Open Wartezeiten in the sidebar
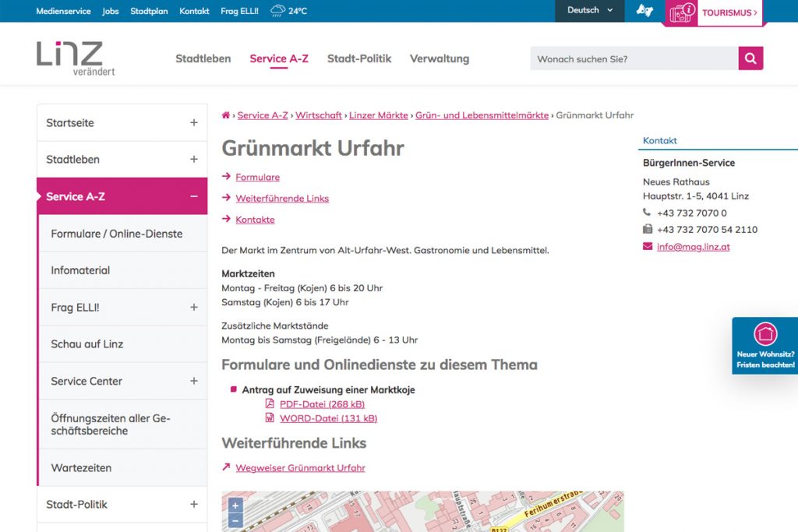The image size is (798, 532). (81, 468)
